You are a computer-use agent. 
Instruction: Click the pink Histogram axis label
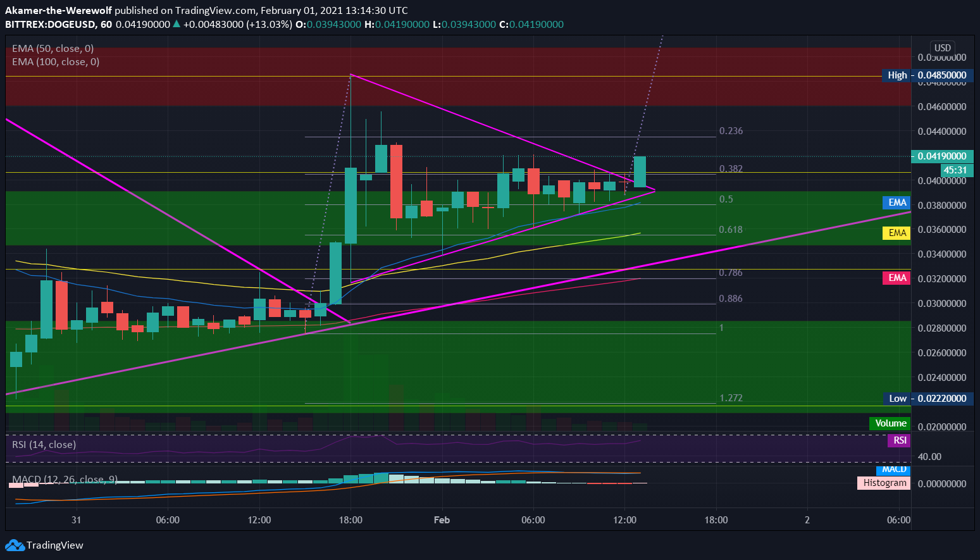pos(884,483)
